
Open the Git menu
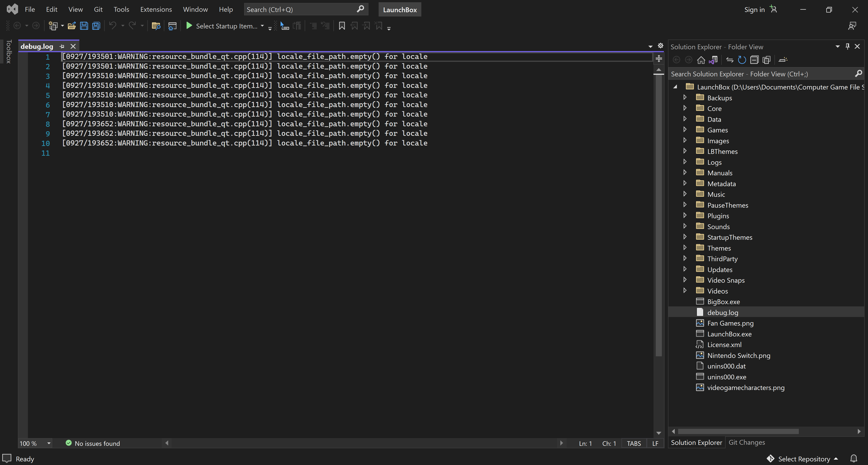pos(98,9)
